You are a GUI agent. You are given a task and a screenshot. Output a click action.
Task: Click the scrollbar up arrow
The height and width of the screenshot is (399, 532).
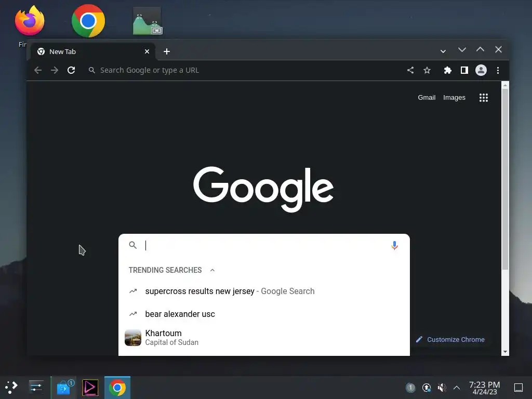point(505,85)
